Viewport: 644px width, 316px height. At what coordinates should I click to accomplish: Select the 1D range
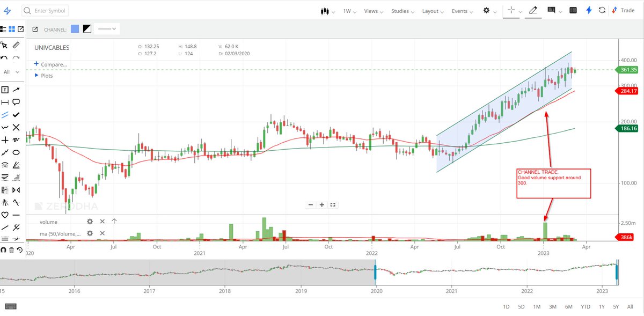[x=506, y=306]
